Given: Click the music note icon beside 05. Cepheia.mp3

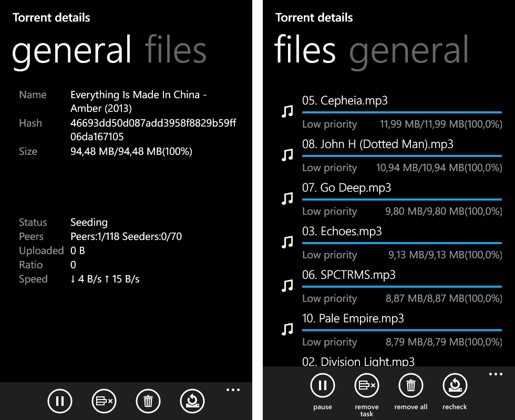Looking at the screenshot, I should tap(287, 111).
